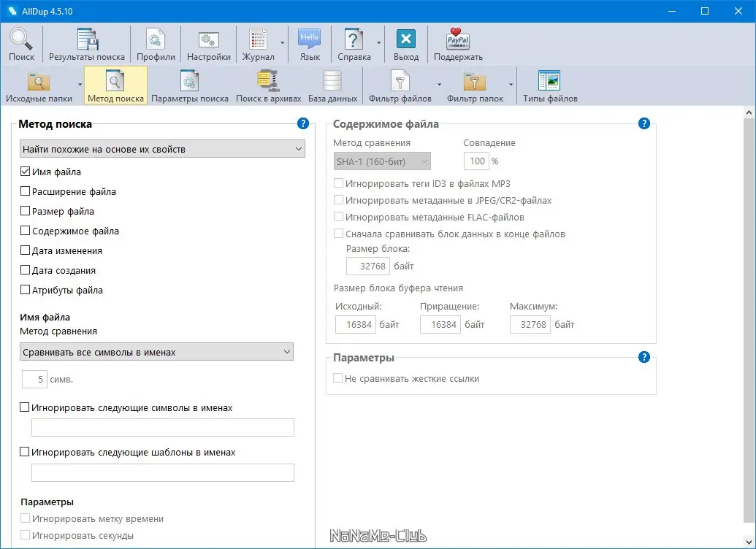
Task: Open the Поиск в архивах section
Action: click(x=269, y=86)
